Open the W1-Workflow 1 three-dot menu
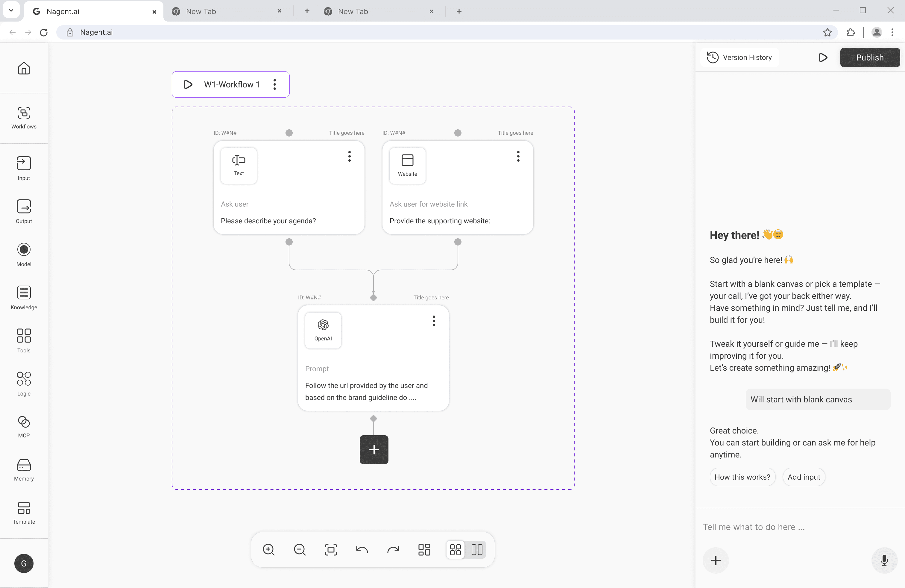The image size is (905, 588). (274, 84)
